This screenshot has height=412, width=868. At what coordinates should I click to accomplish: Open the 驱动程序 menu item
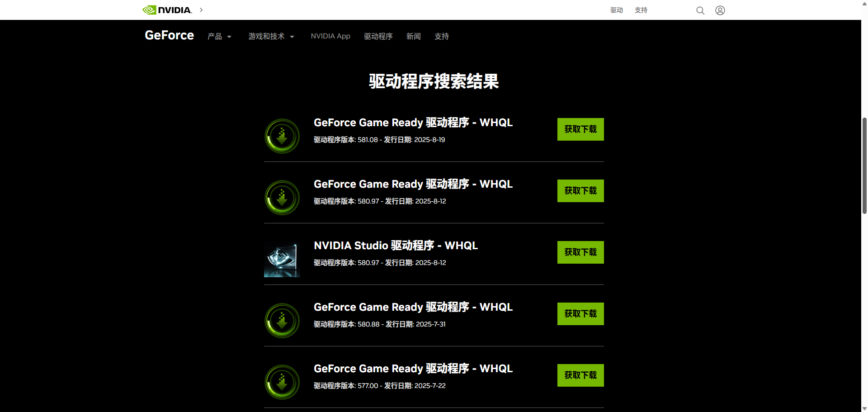tap(378, 37)
